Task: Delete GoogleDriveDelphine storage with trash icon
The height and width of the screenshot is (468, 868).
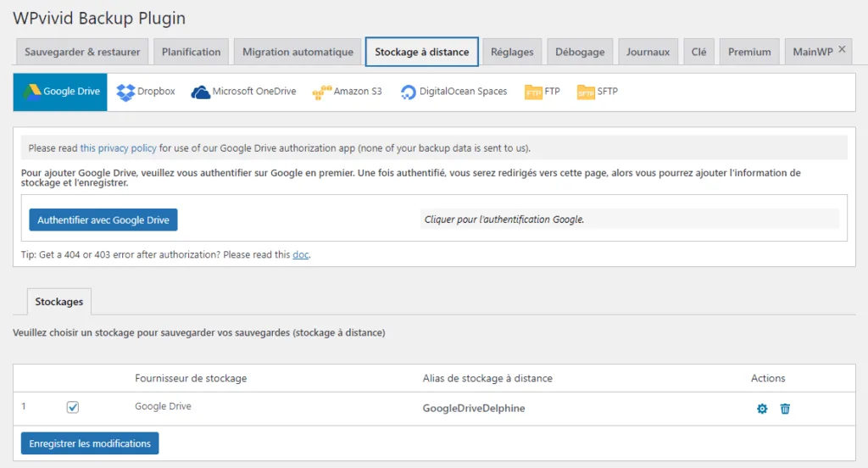Action: 785,409
